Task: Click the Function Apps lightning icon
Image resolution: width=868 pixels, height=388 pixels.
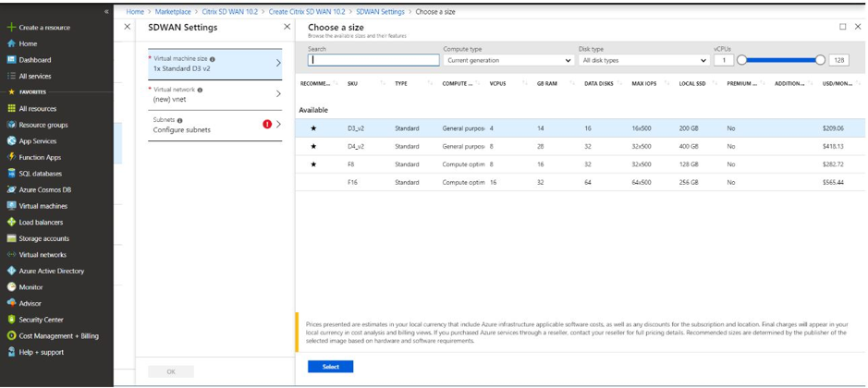Action: pyautogui.click(x=11, y=157)
